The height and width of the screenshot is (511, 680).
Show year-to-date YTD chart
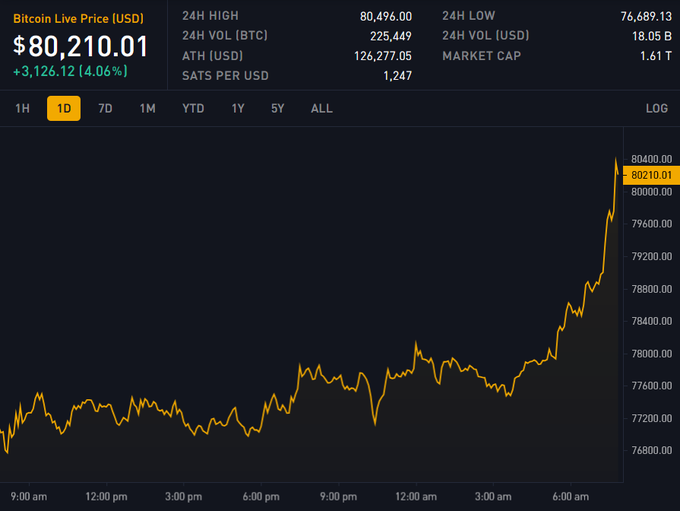[193, 108]
